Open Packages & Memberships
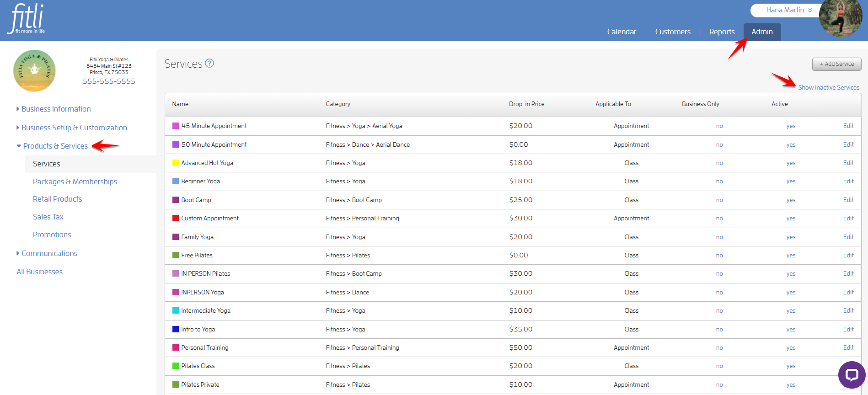 [75, 181]
